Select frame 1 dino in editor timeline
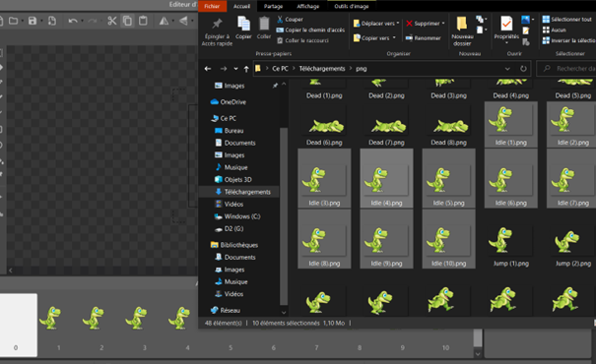The width and height of the screenshot is (596, 364). tap(51, 318)
